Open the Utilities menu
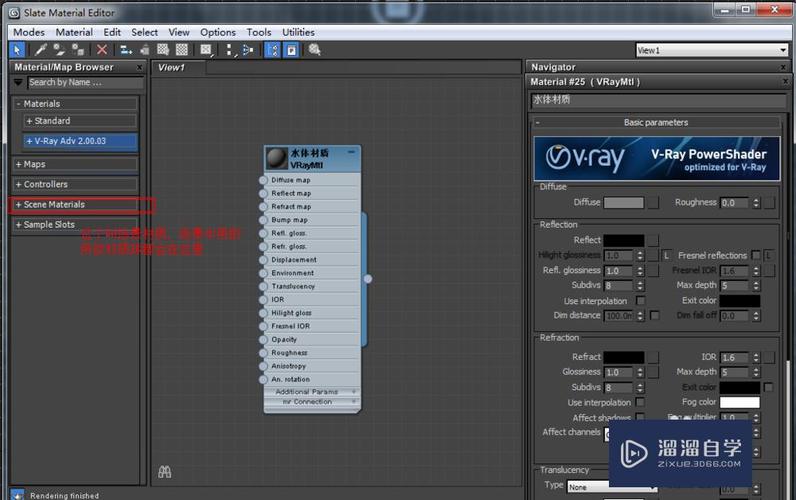Image resolution: width=796 pixels, height=500 pixels. (x=298, y=32)
